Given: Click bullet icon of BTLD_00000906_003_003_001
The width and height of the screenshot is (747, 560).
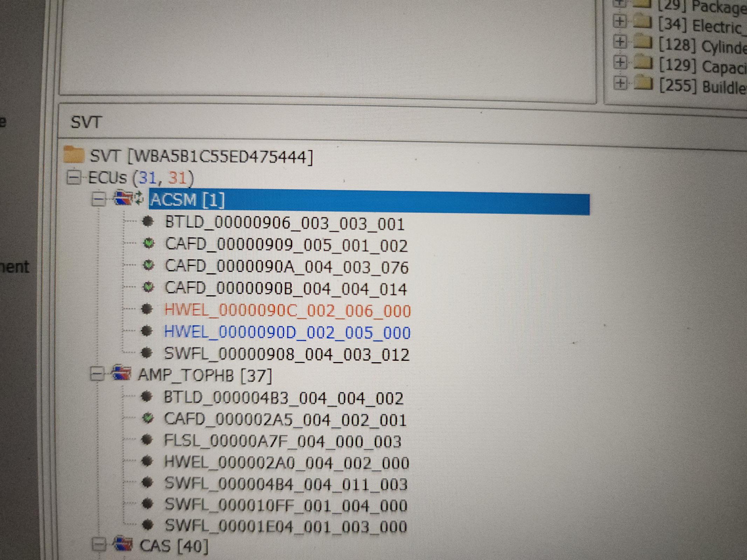Looking at the screenshot, I should [148, 221].
